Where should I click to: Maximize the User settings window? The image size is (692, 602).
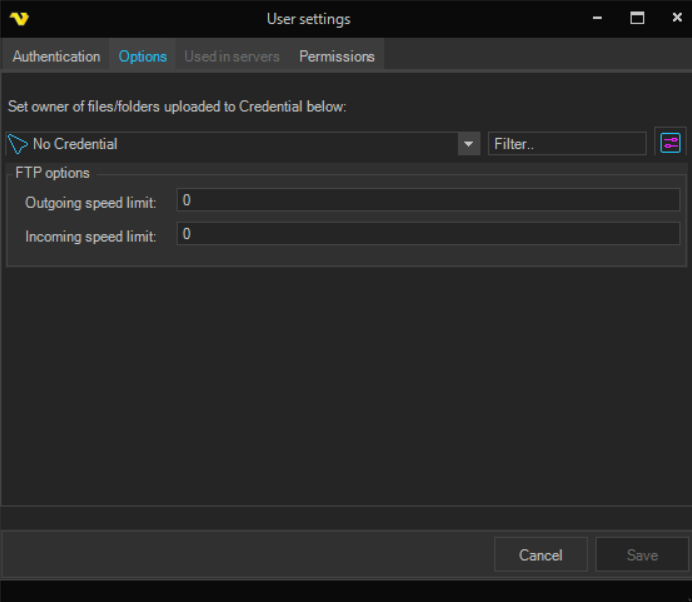(637, 18)
